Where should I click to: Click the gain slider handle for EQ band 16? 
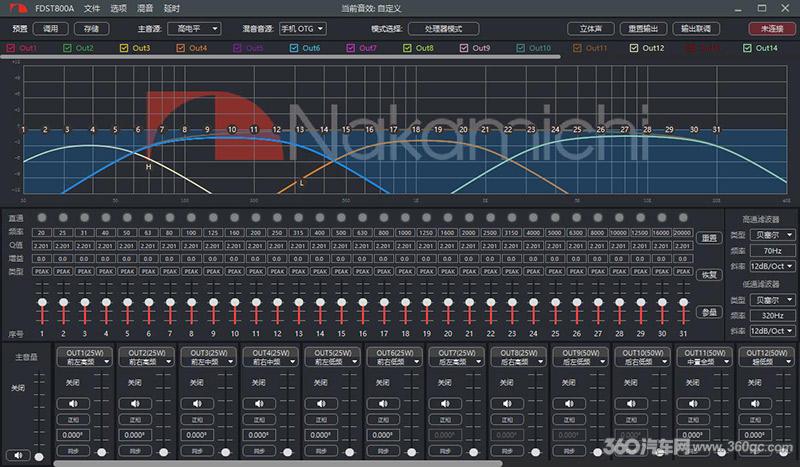[x=363, y=302]
